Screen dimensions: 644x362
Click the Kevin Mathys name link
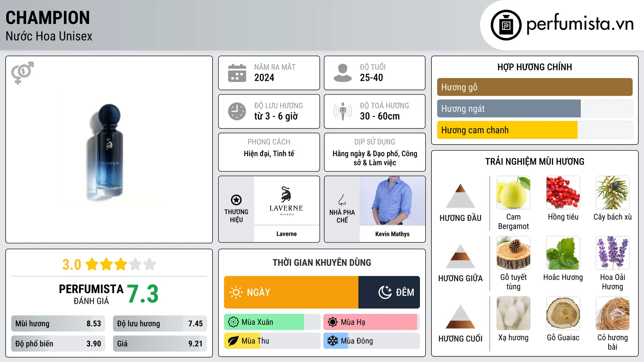tap(392, 234)
